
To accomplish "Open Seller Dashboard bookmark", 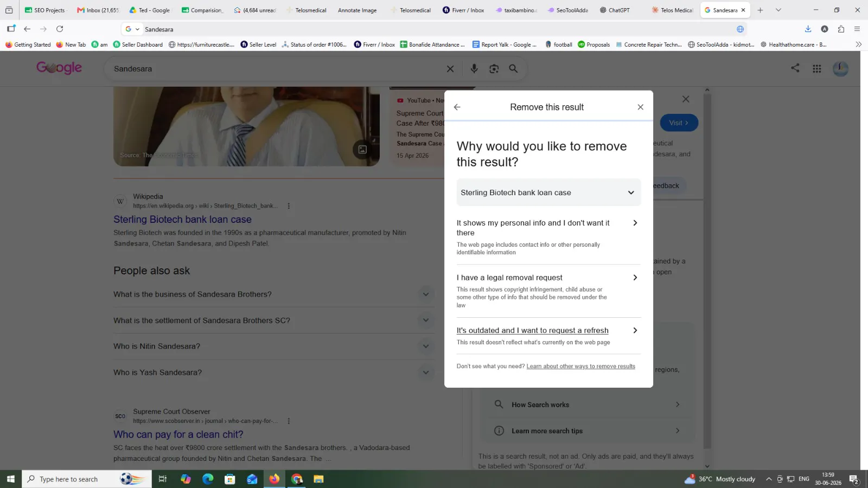I will point(138,45).
